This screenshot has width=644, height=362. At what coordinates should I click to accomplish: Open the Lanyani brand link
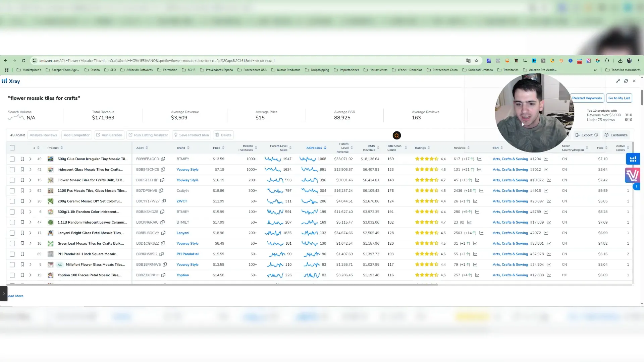183,233
